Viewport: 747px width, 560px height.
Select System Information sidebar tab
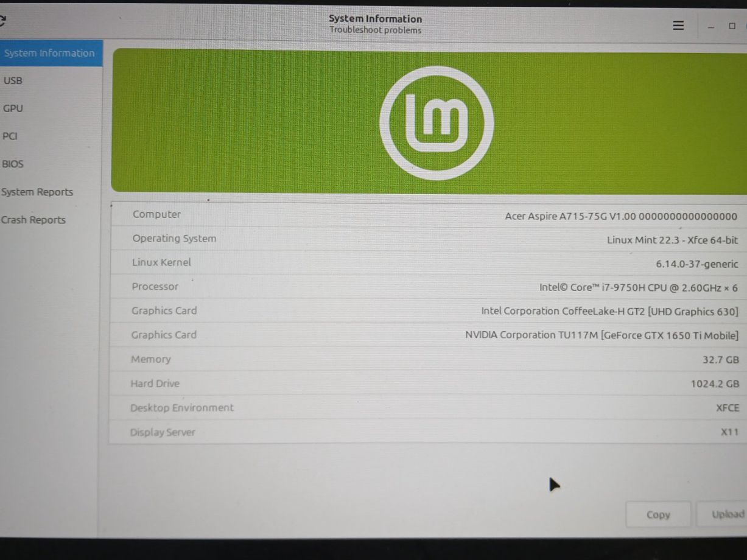pos(51,53)
